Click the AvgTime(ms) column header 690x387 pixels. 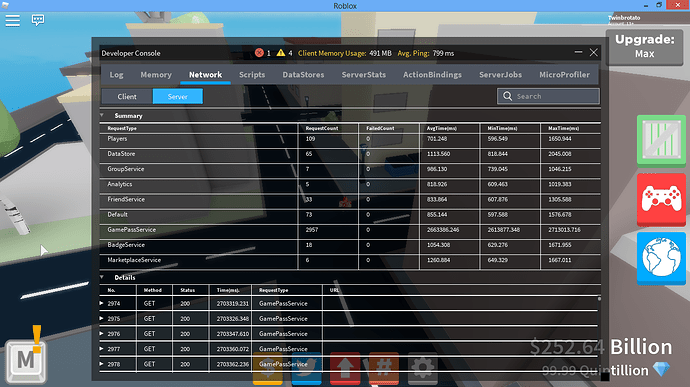441,128
